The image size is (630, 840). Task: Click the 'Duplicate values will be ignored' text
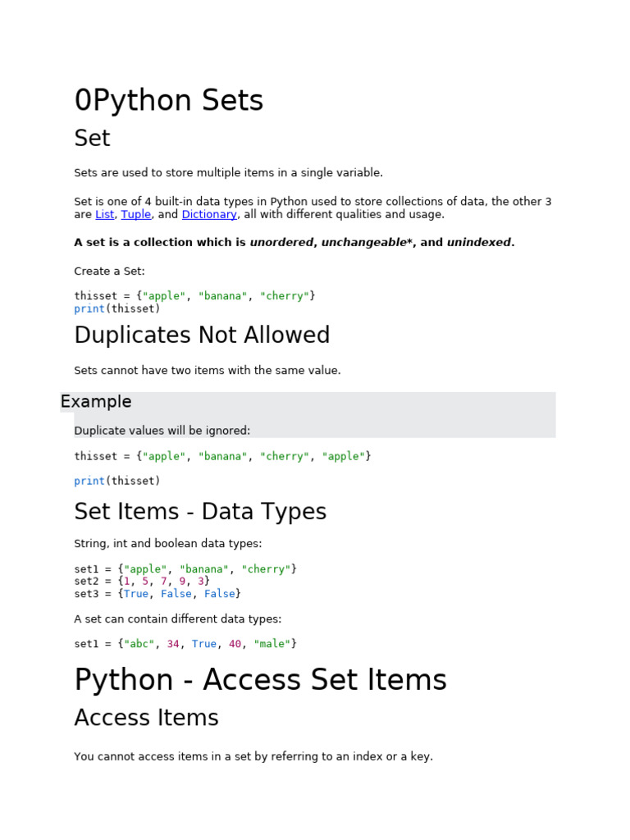coord(162,431)
